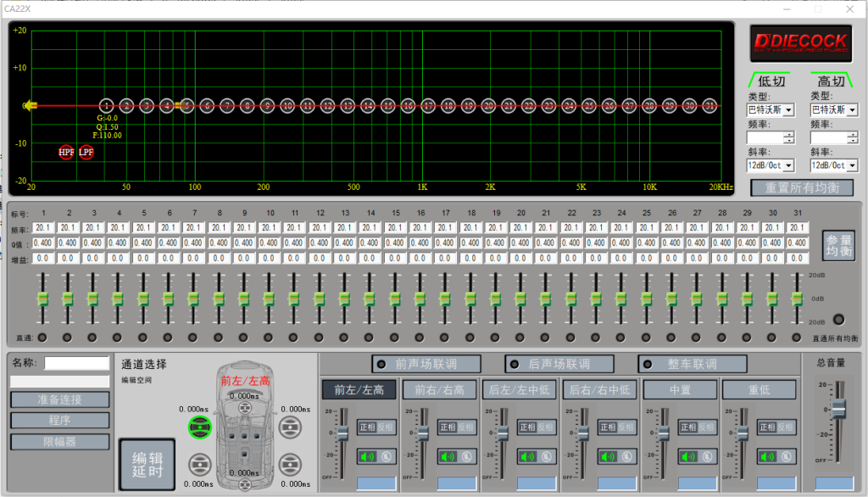Viewport: 868px width, 497px height.
Task: Open low-cut 斜率 dropdown 12dB/Oct
Action: [771, 165]
